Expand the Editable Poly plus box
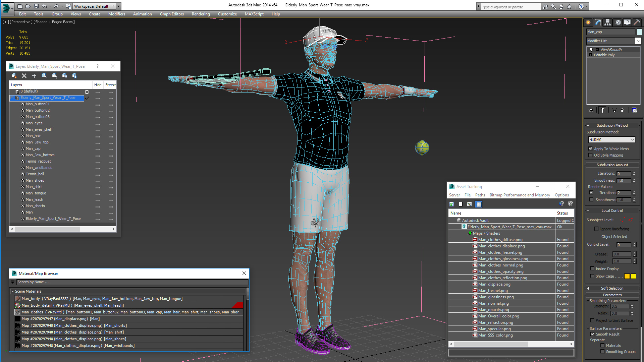The height and width of the screenshot is (362, 644). tap(591, 55)
